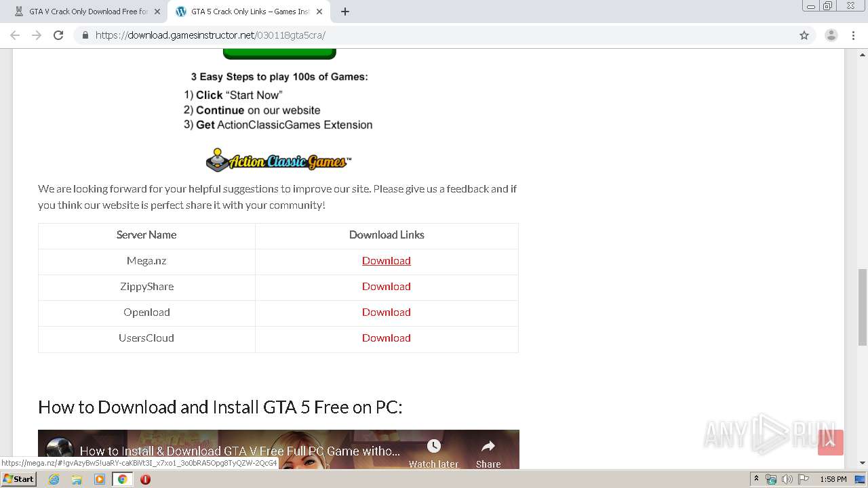Bookmark this page with the star icon
868x488 pixels.
pyautogui.click(x=804, y=35)
